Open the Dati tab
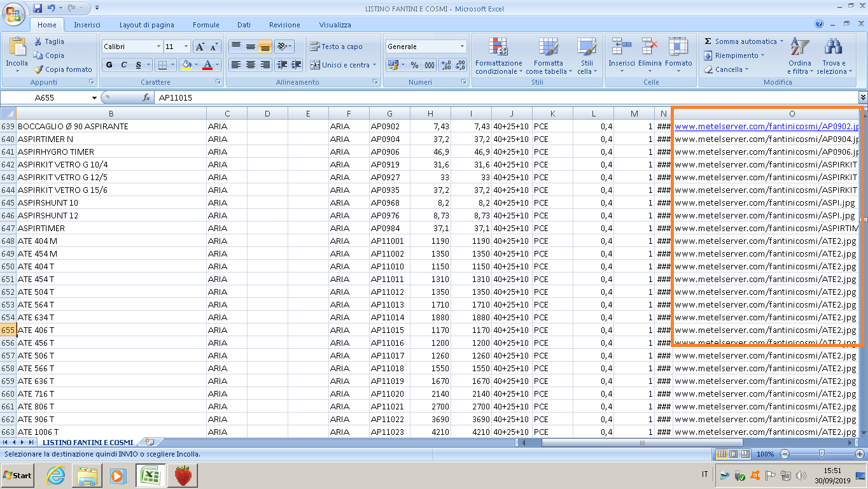Screen dimensions: 868x489 coord(244,25)
